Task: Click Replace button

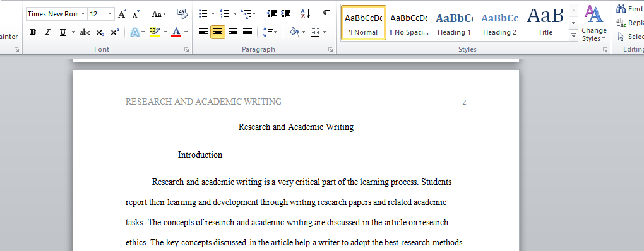Action: 630,23
